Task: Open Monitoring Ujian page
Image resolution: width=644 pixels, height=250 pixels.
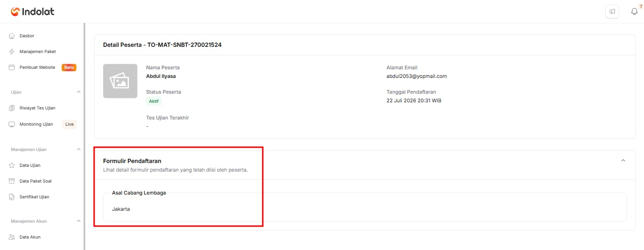Action: coord(36,124)
